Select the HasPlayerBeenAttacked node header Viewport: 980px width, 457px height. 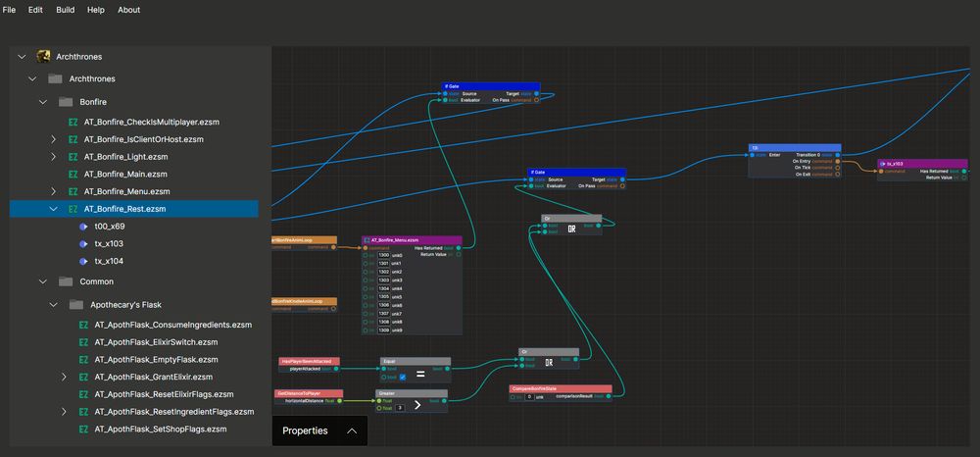310,361
